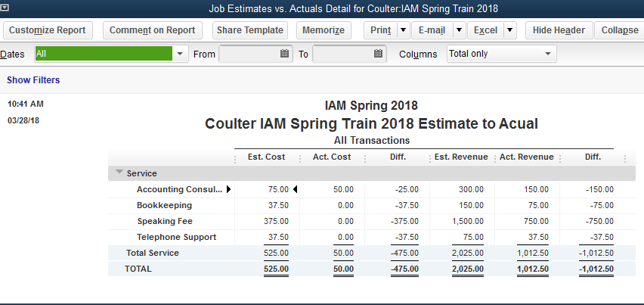Click the left arrow beside 75.00
This screenshot has width=644, height=305.
(x=296, y=189)
